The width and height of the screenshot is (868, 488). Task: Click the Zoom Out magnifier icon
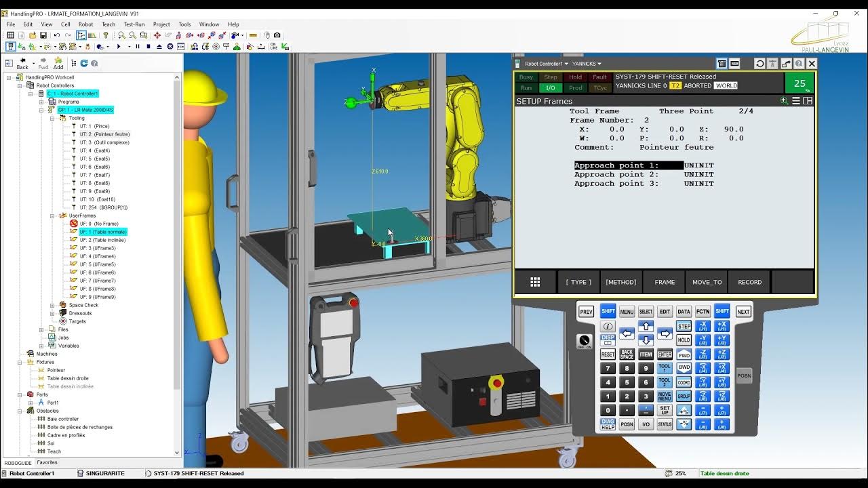(132, 35)
